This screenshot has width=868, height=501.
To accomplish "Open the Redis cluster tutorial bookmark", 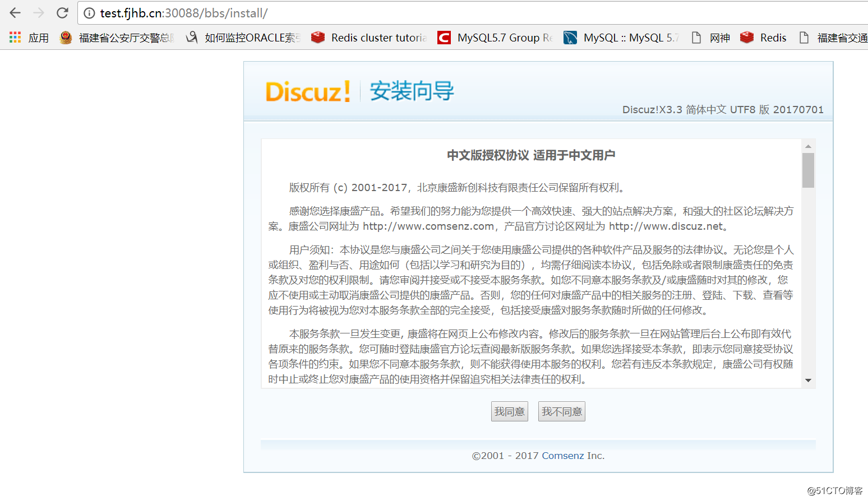I will click(x=370, y=38).
